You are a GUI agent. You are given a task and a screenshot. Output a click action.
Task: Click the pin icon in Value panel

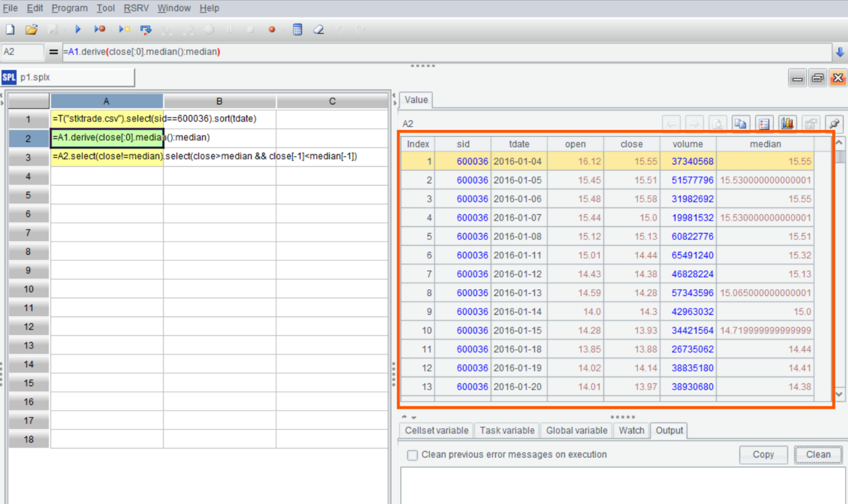click(834, 123)
